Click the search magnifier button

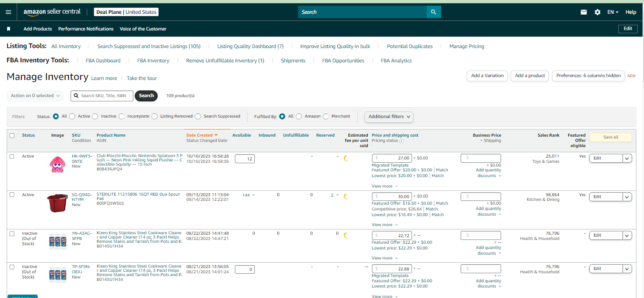(433, 12)
